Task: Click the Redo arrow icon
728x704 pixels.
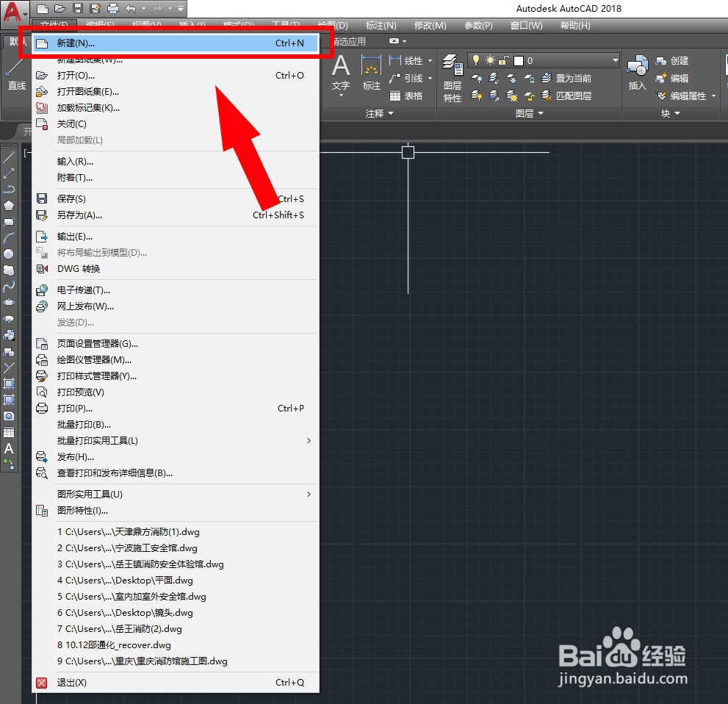Action: 157,8
